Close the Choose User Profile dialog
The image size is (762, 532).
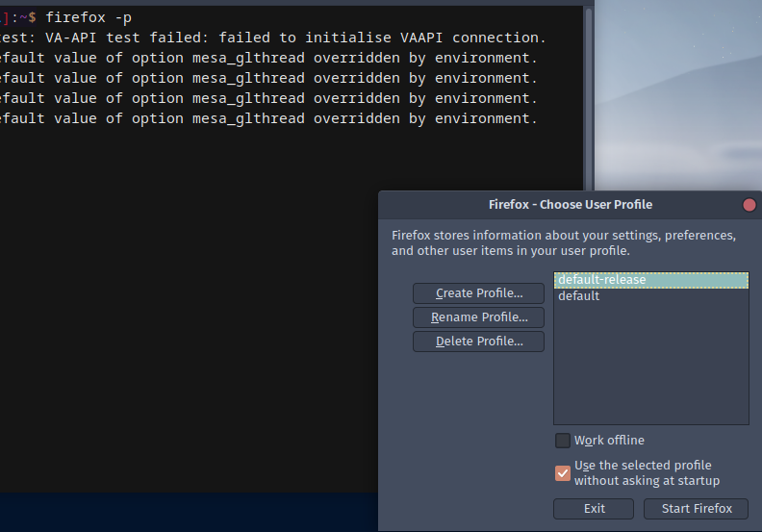[749, 205]
